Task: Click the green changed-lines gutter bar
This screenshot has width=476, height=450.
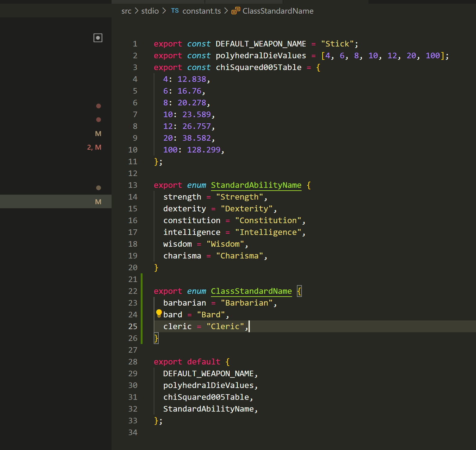Action: pos(142,309)
